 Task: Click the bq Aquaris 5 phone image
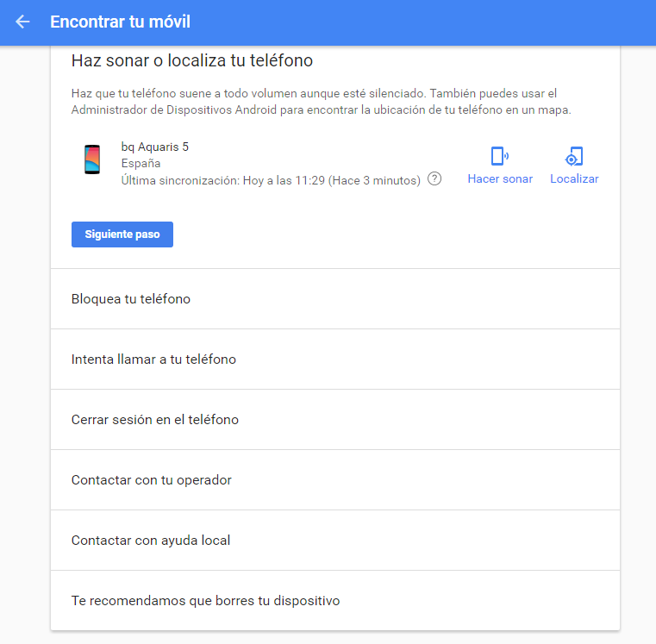[92, 160]
